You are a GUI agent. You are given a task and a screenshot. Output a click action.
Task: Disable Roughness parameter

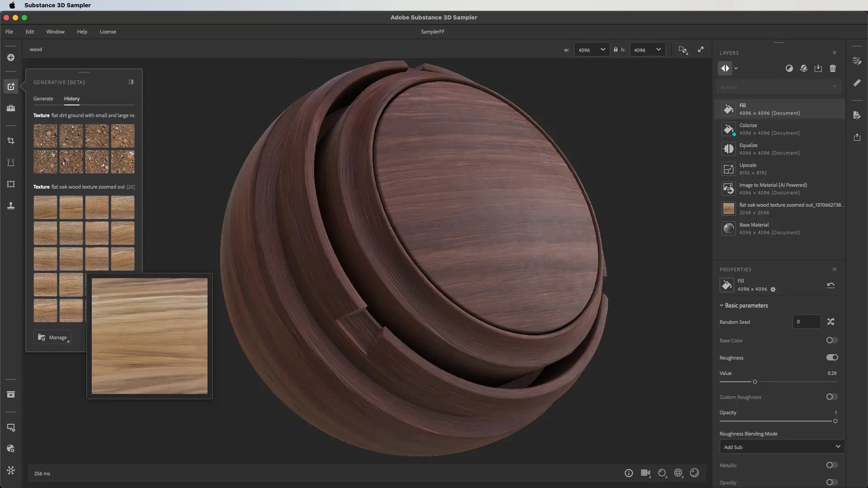click(x=832, y=357)
